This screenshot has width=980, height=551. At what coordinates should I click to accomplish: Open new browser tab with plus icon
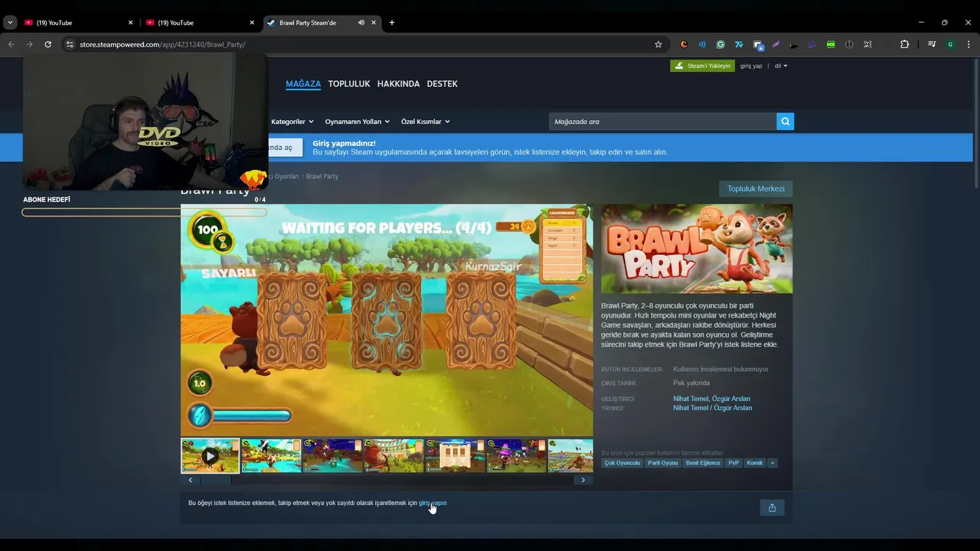pyautogui.click(x=392, y=22)
